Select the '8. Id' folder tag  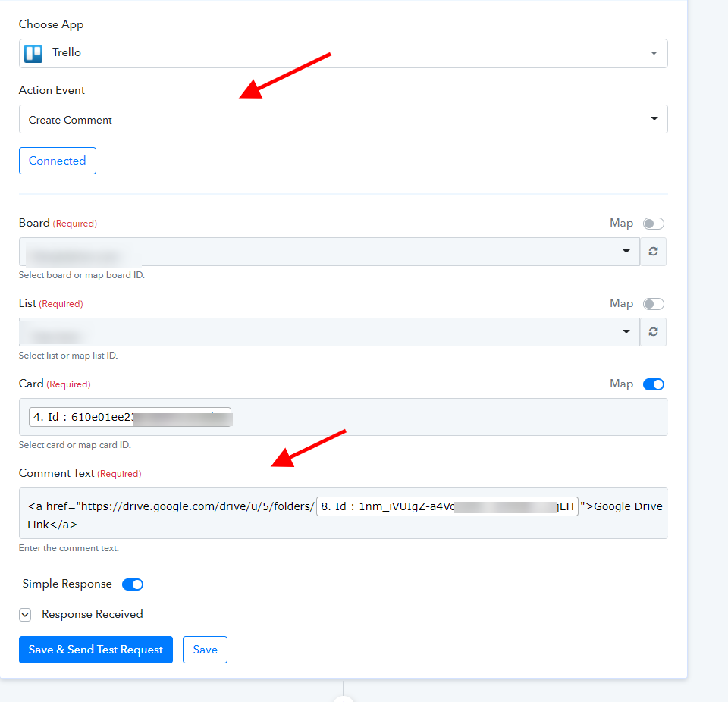pos(447,506)
